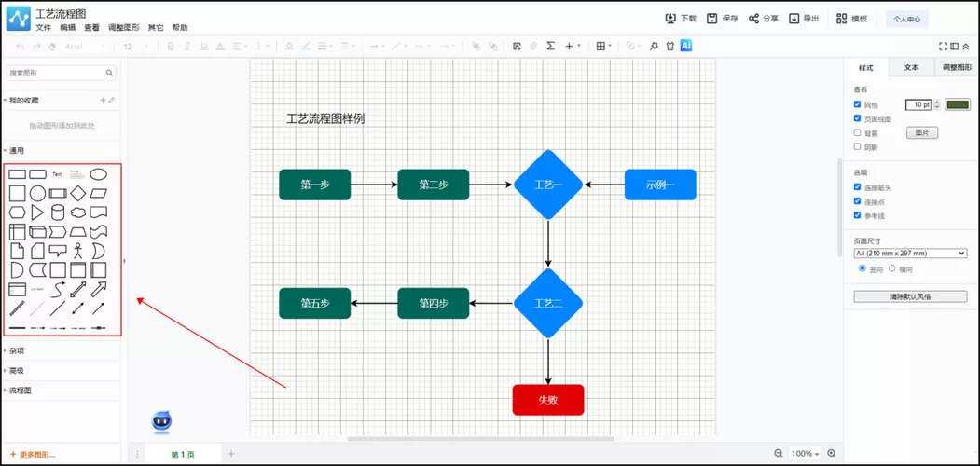Pick the Text shape in the palette
Screen dimensions: 980x466
point(57,174)
